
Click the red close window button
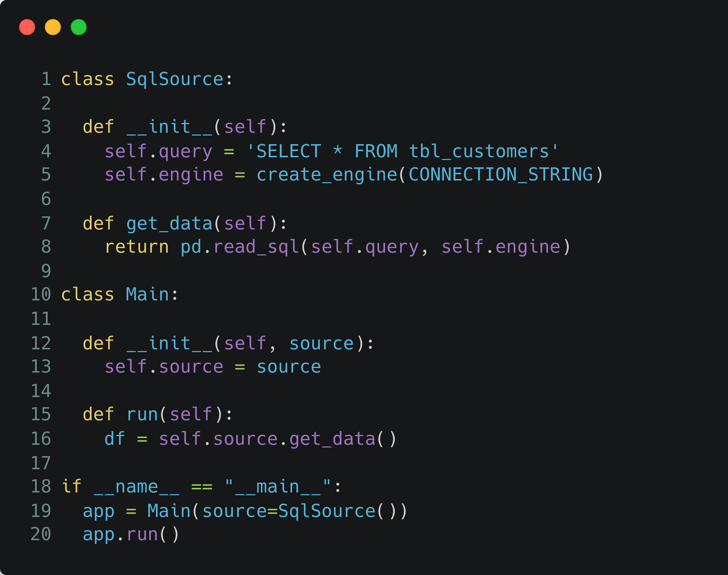point(27,27)
